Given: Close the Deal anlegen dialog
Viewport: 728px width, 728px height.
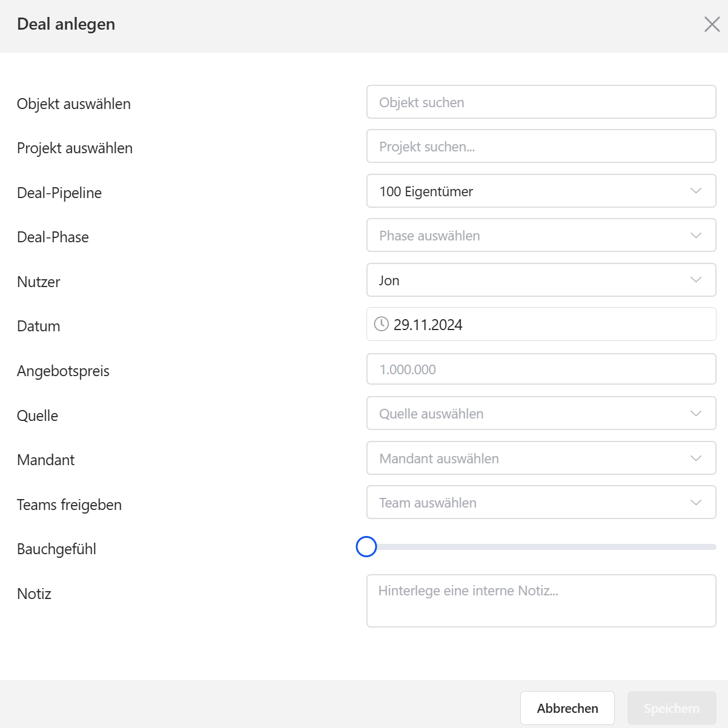Looking at the screenshot, I should [712, 24].
